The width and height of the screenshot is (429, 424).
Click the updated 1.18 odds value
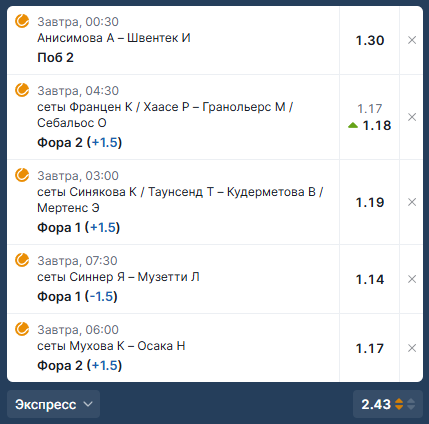[377, 125]
